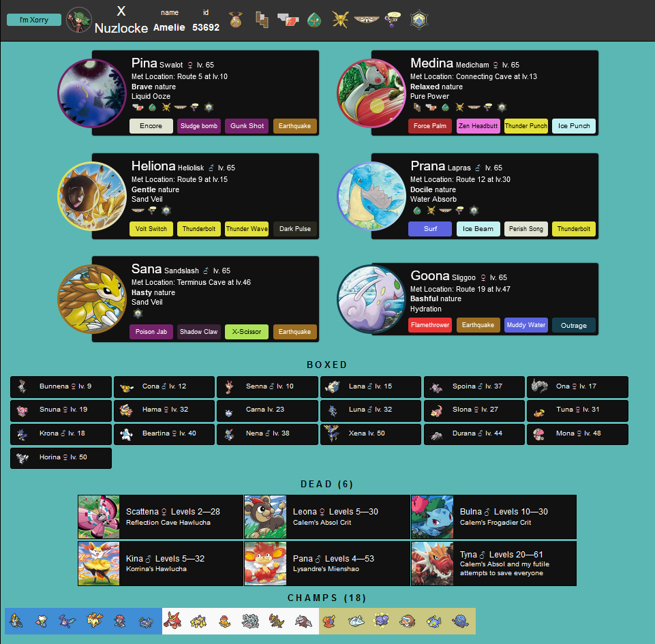Select Medina's Thunder Punch move

click(x=526, y=125)
